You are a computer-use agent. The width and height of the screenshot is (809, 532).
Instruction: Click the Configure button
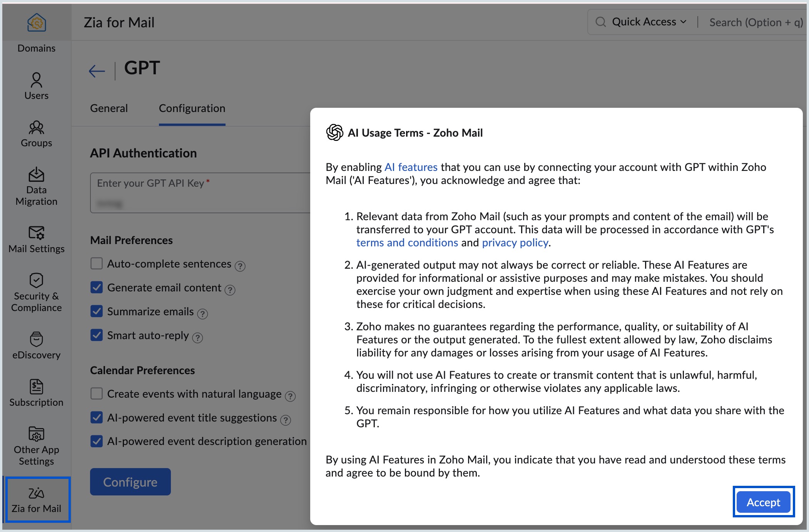click(130, 482)
